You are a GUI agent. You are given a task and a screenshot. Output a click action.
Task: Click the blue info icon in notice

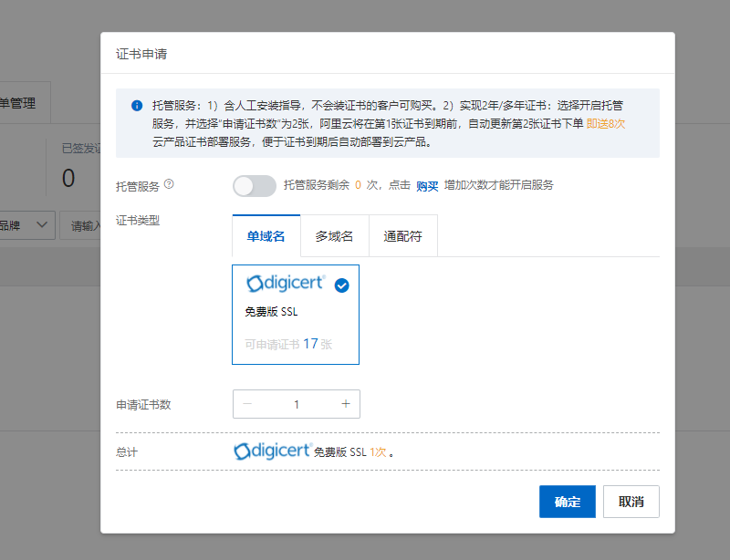[137, 106]
